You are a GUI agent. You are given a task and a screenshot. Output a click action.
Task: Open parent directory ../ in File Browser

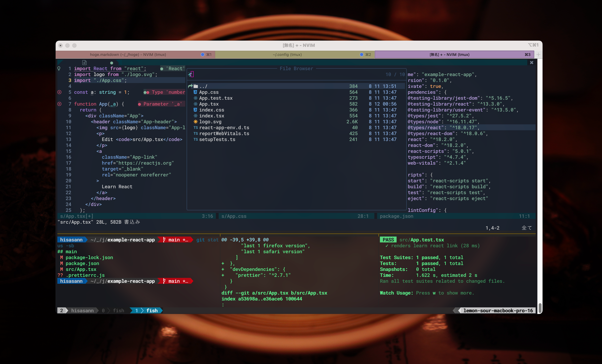(x=203, y=86)
